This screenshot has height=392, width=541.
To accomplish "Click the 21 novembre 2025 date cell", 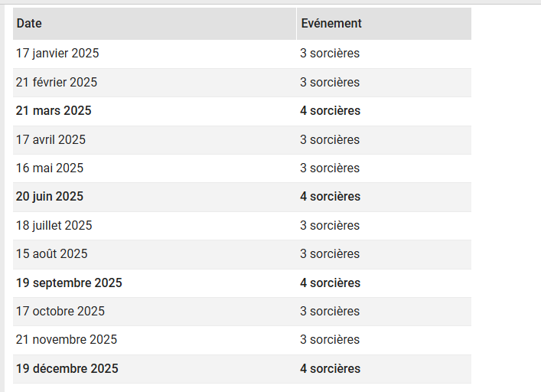I will (x=67, y=339).
